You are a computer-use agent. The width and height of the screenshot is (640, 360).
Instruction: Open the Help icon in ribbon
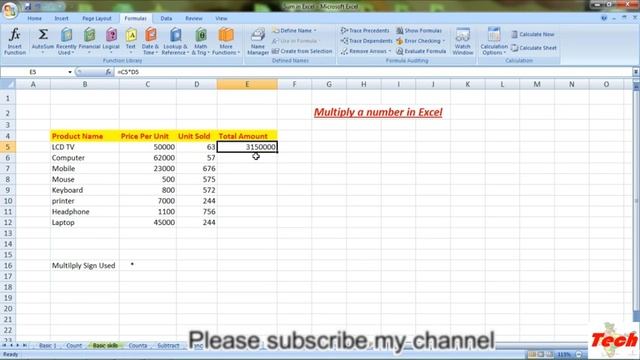pos(604,18)
